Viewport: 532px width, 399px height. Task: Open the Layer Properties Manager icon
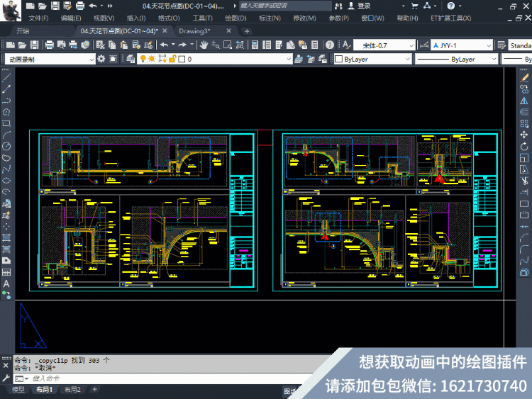point(131,59)
